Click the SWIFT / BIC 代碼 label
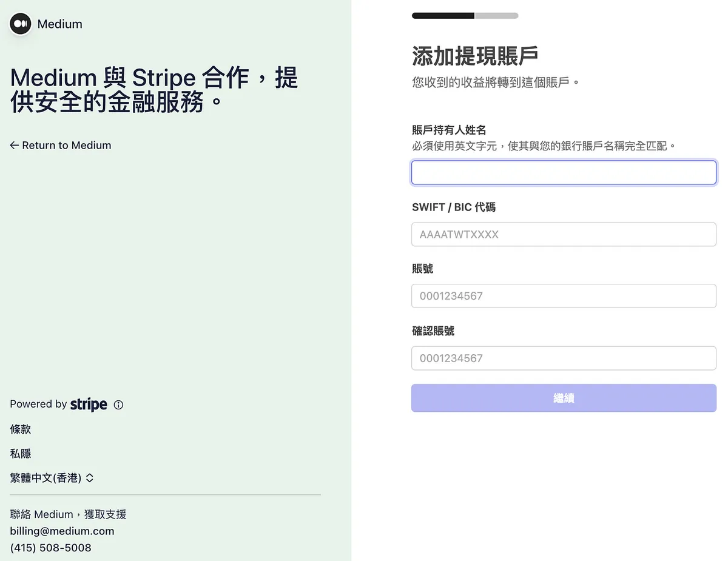728x561 pixels. [x=453, y=207]
